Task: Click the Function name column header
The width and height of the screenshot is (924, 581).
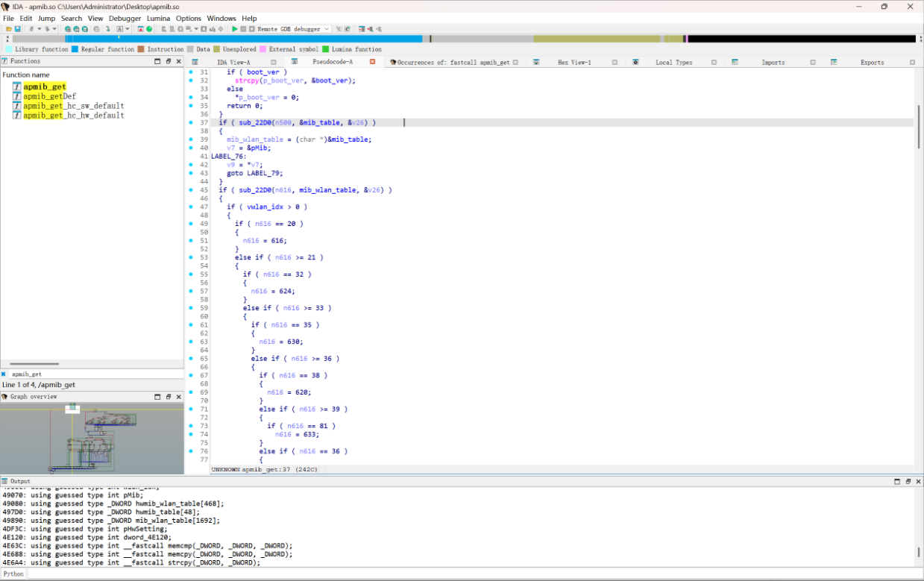Action: click(26, 75)
